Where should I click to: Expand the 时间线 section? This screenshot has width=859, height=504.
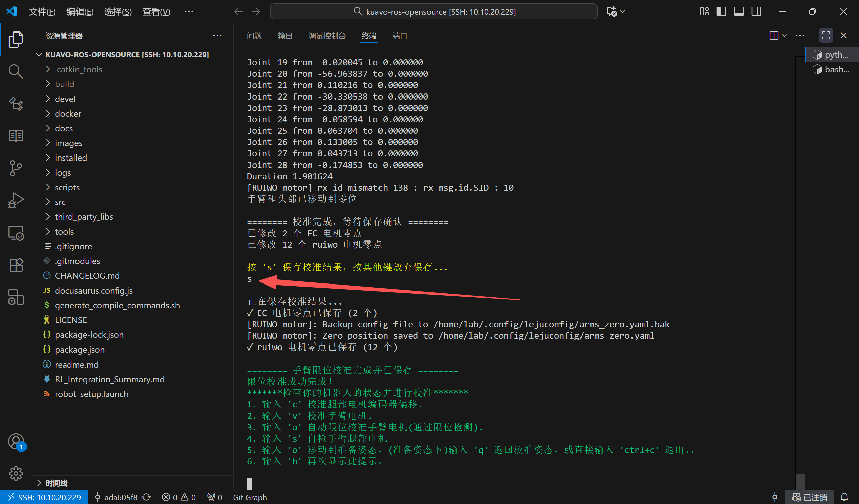pyautogui.click(x=57, y=483)
